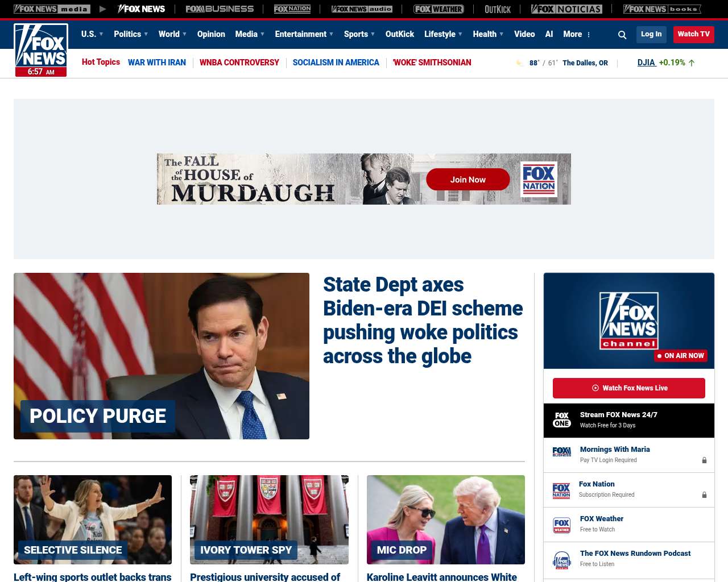Click the FOX Weather icon in the sidebar list
This screenshot has width=728, height=582.
coord(562,525)
